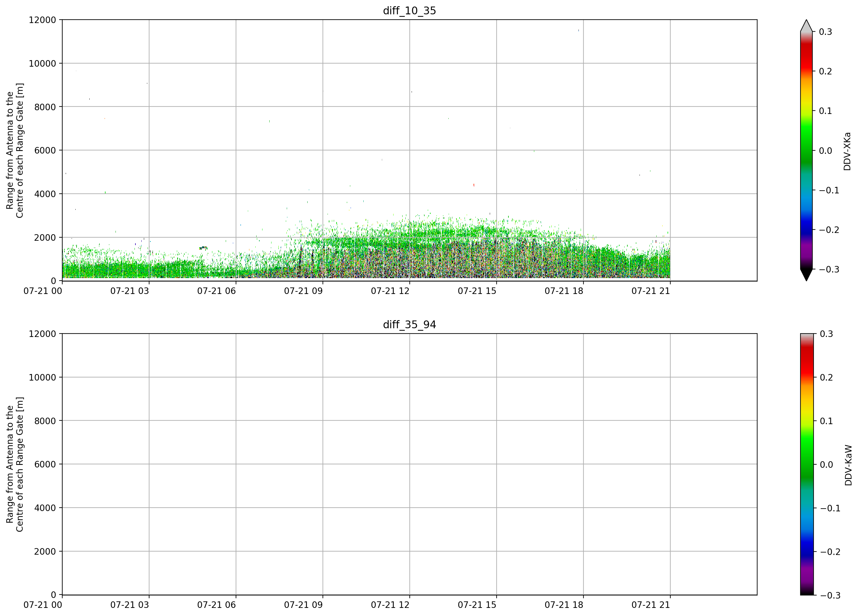Click "07-21 06" tick under diff_10_35 plot
The height and width of the screenshot is (616, 859).
pos(216,291)
